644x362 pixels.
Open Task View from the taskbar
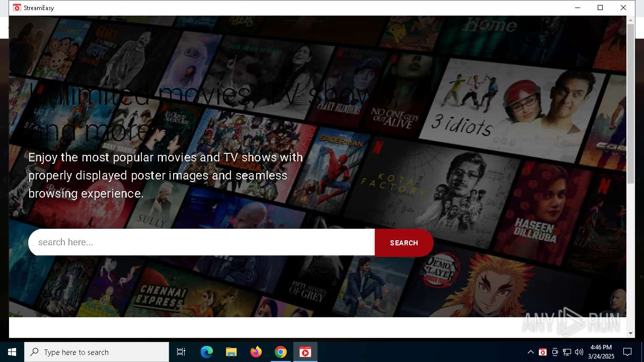tap(181, 352)
